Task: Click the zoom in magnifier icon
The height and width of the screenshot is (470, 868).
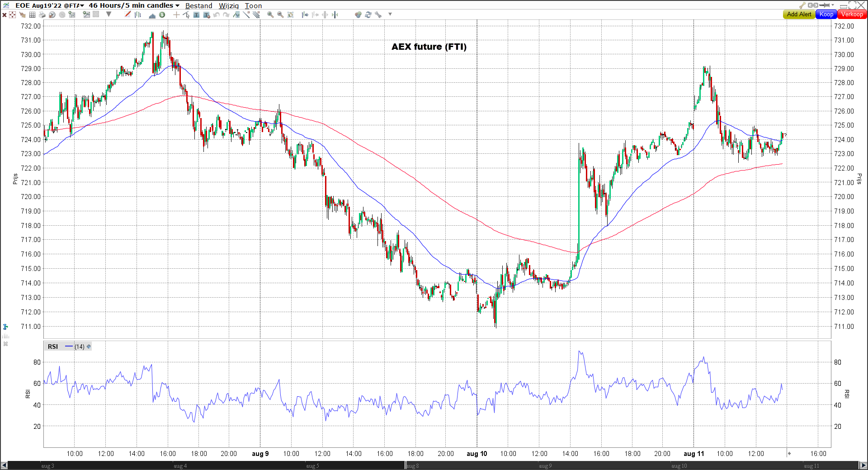Action: 270,14
